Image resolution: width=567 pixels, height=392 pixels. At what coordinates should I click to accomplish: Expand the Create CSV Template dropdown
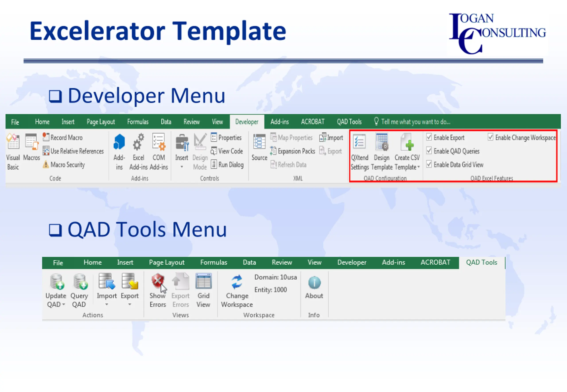[418, 167]
